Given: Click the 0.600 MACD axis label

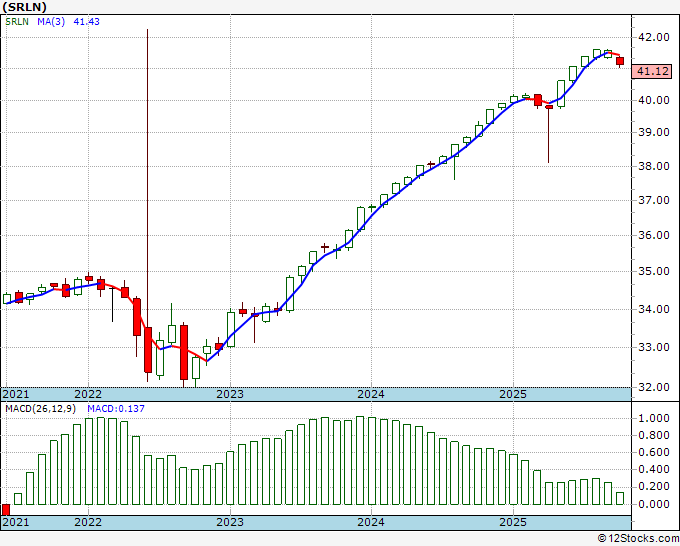Looking at the screenshot, I should pyautogui.click(x=654, y=452).
